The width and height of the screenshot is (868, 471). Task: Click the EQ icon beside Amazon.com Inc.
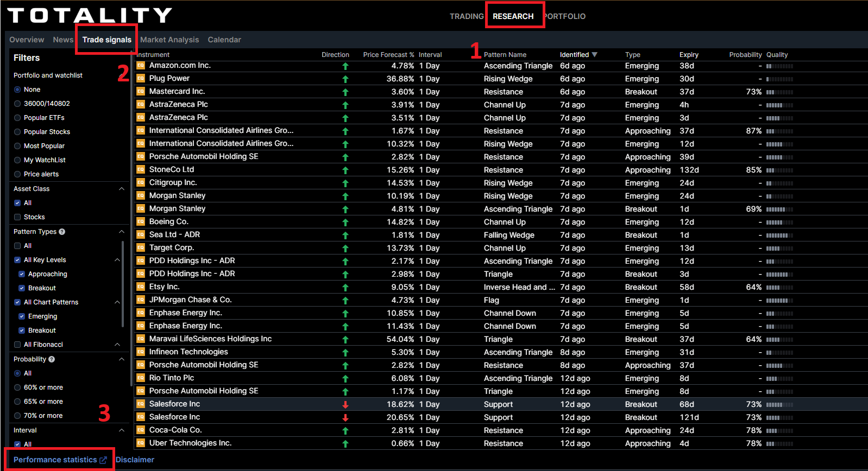[141, 66]
